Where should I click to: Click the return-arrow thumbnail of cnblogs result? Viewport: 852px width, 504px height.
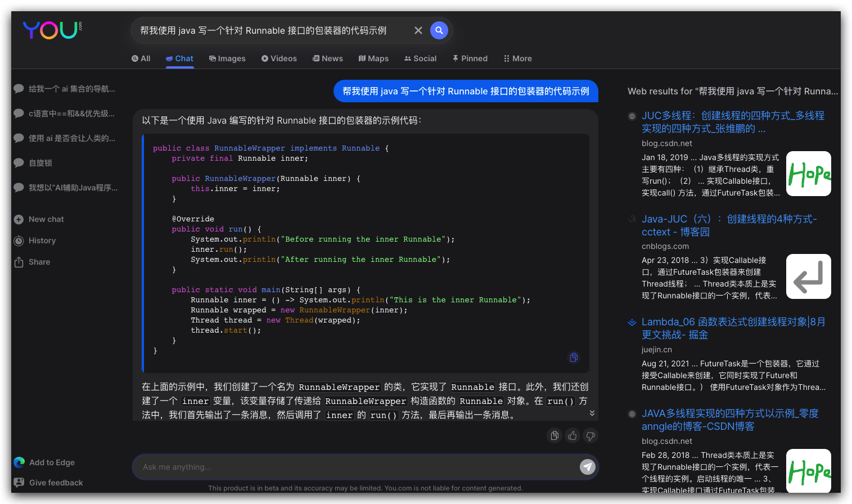point(809,276)
